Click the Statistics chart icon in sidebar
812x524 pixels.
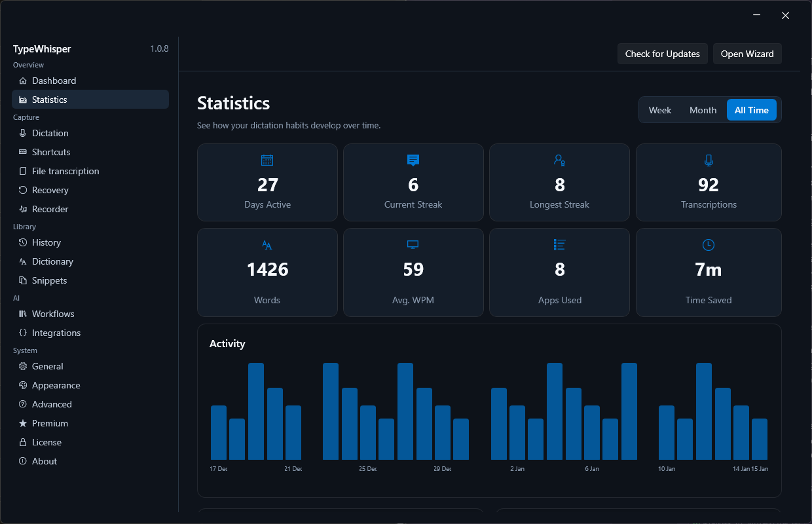(x=23, y=100)
